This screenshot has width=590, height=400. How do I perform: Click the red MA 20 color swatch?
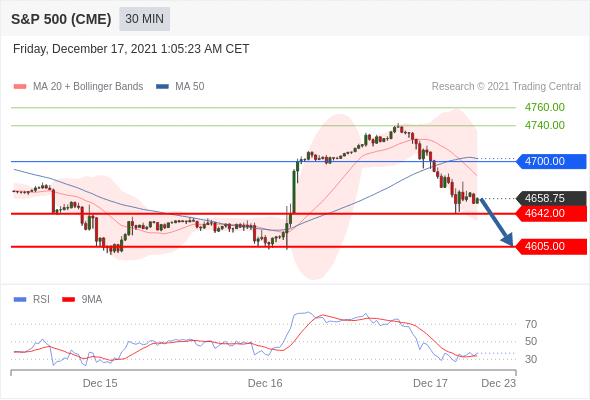point(20,87)
